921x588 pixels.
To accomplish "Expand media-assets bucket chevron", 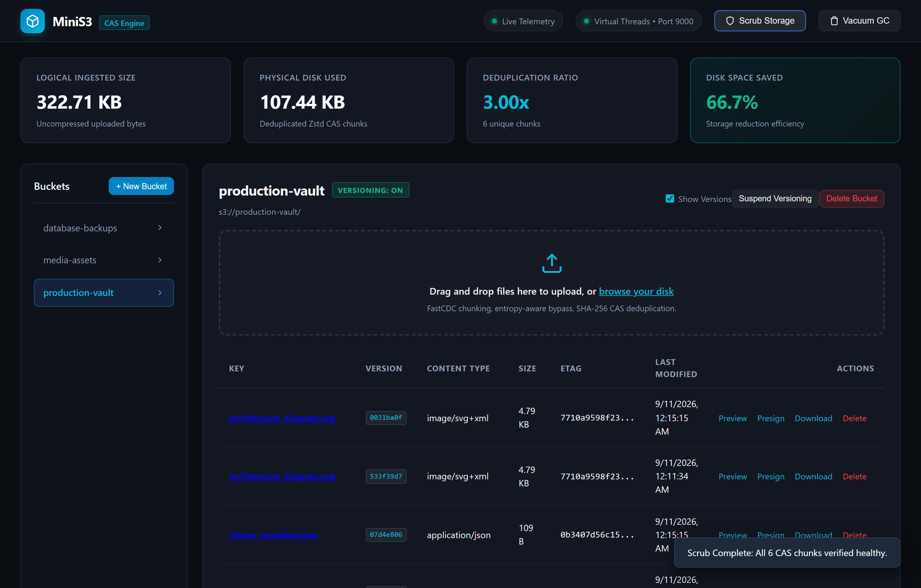I will pos(160,260).
